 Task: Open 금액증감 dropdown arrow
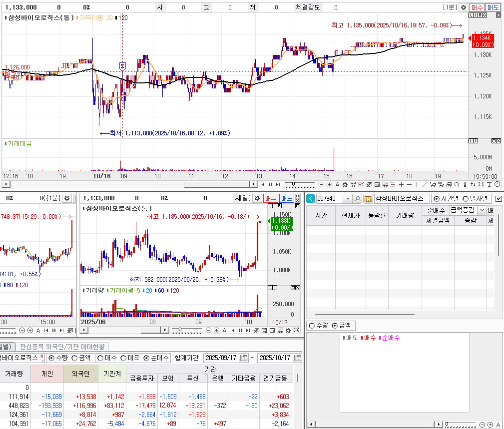482,210
